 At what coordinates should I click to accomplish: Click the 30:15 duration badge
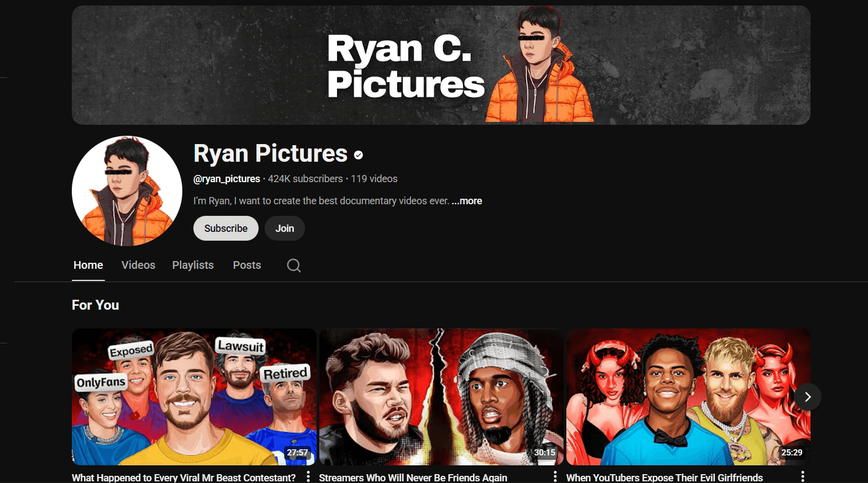pyautogui.click(x=545, y=453)
